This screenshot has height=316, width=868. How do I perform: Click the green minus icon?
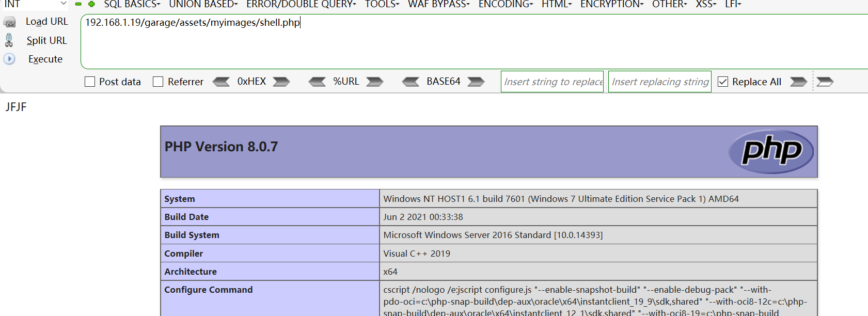pyautogui.click(x=78, y=4)
